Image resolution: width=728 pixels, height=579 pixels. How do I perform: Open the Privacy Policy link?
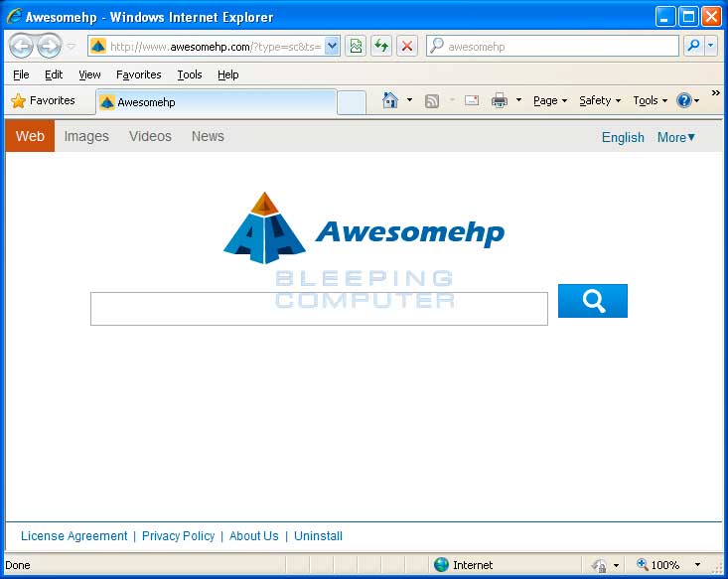tap(179, 536)
